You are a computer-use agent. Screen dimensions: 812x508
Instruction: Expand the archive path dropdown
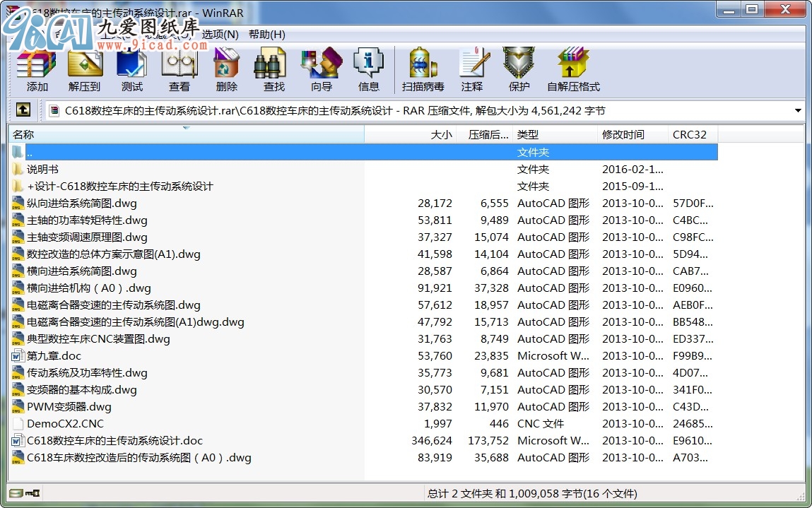(x=798, y=111)
